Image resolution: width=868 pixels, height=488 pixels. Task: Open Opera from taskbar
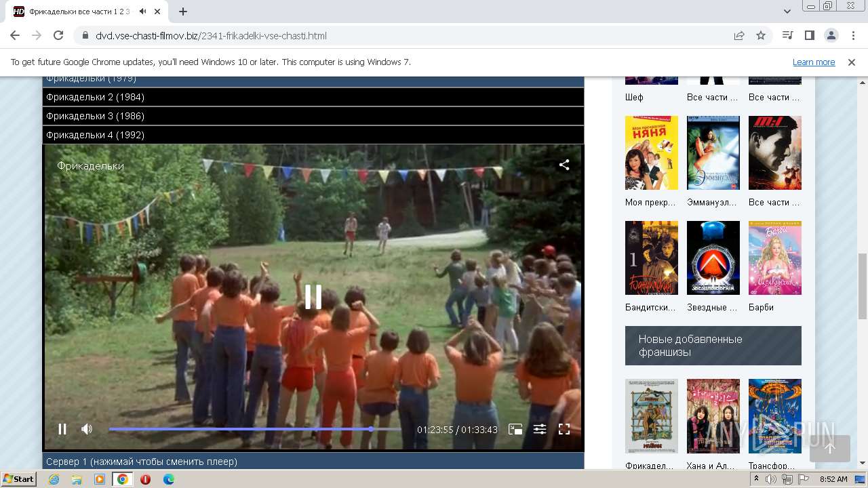click(x=145, y=479)
